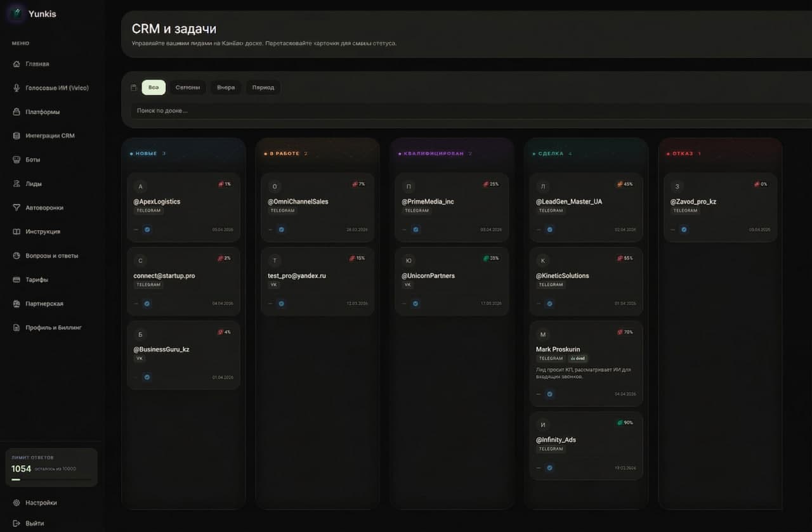This screenshot has width=812, height=532.
Task: Click the calendar icon beside the filter buttons
Action: pyautogui.click(x=134, y=87)
